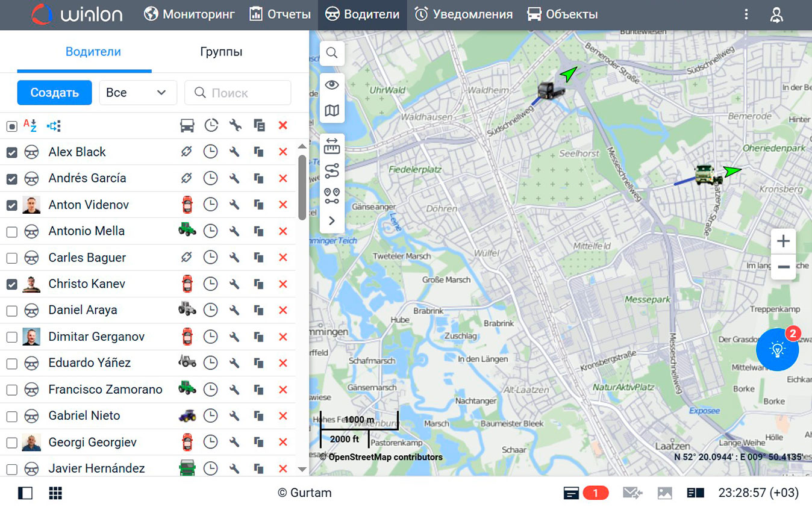
Task: Open the map layers selector
Action: 332,111
